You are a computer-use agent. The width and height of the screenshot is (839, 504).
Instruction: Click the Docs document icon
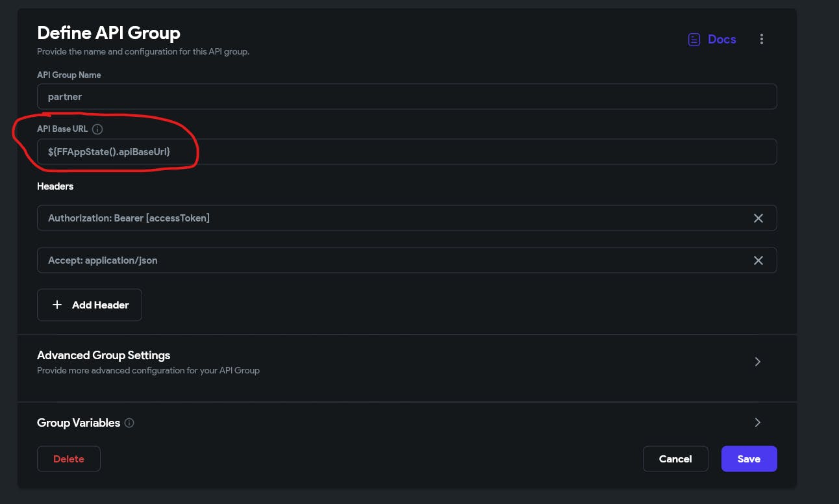click(x=694, y=40)
